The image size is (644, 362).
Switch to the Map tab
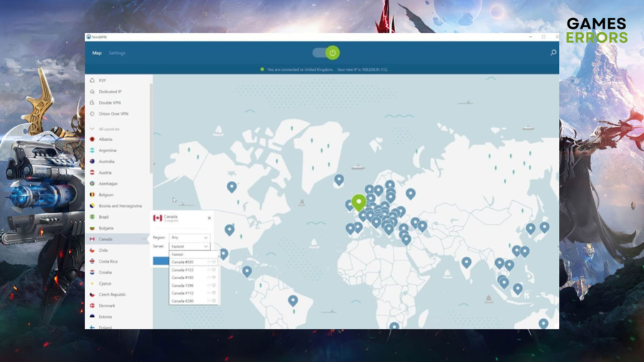pos(97,53)
